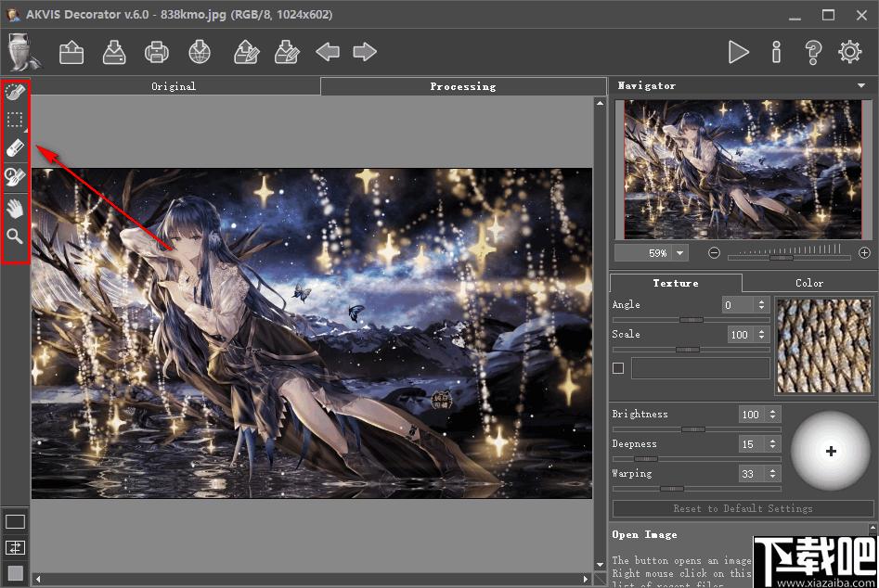Undo with the left arrow icon
This screenshot has width=879, height=588.
[328, 52]
